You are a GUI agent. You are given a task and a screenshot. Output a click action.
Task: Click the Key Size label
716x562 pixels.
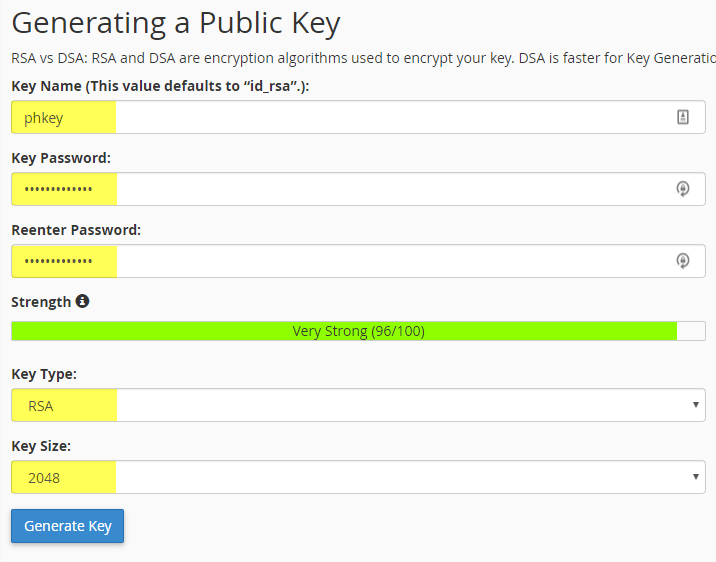coord(41,446)
